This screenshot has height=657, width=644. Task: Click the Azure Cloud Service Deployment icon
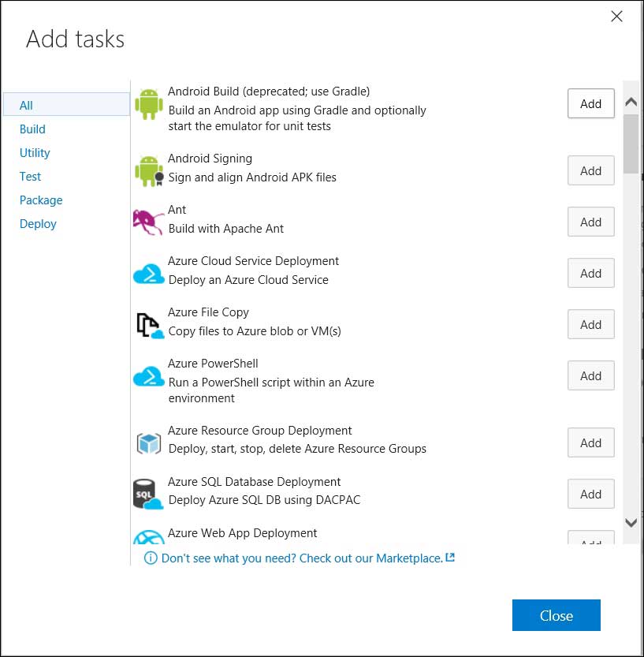[x=148, y=274]
